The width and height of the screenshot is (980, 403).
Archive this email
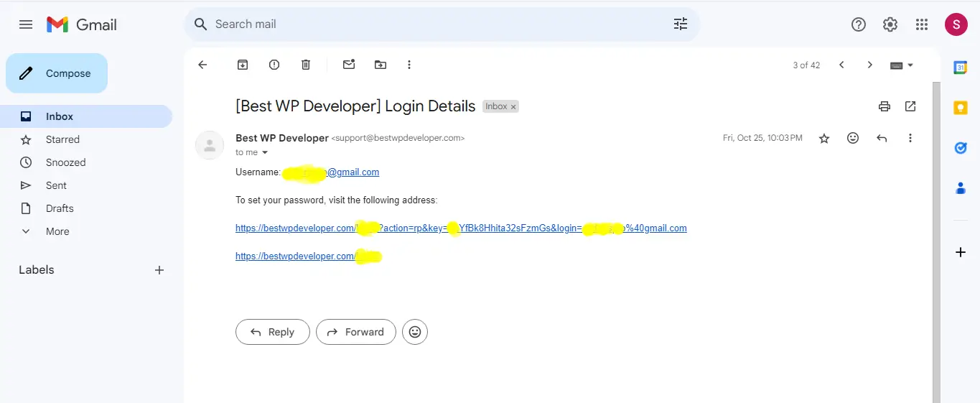coord(243,65)
